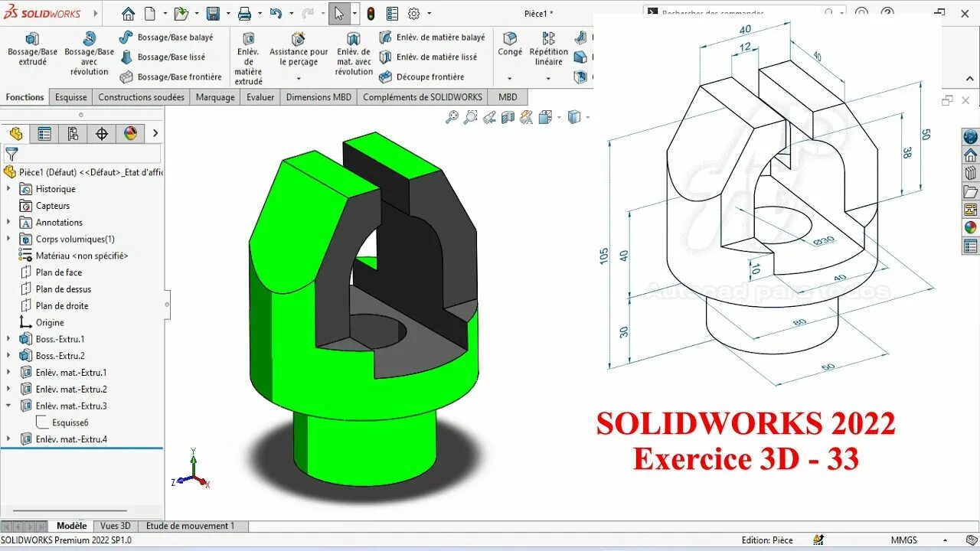Switch to the Esquisse tab

click(x=70, y=96)
